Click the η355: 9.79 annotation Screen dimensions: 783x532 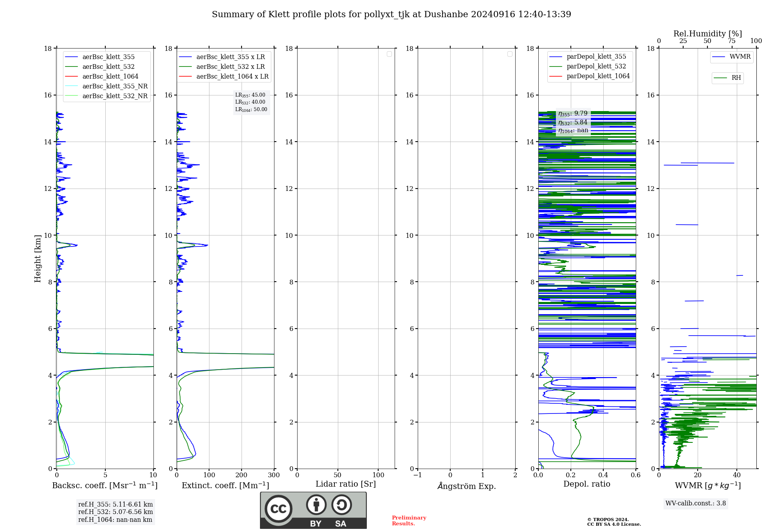pyautogui.click(x=573, y=113)
